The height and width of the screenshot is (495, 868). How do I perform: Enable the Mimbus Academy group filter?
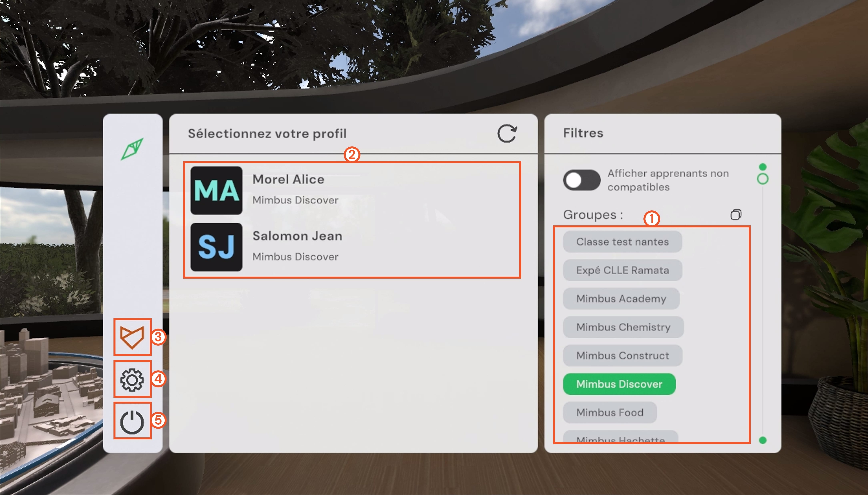[621, 299]
